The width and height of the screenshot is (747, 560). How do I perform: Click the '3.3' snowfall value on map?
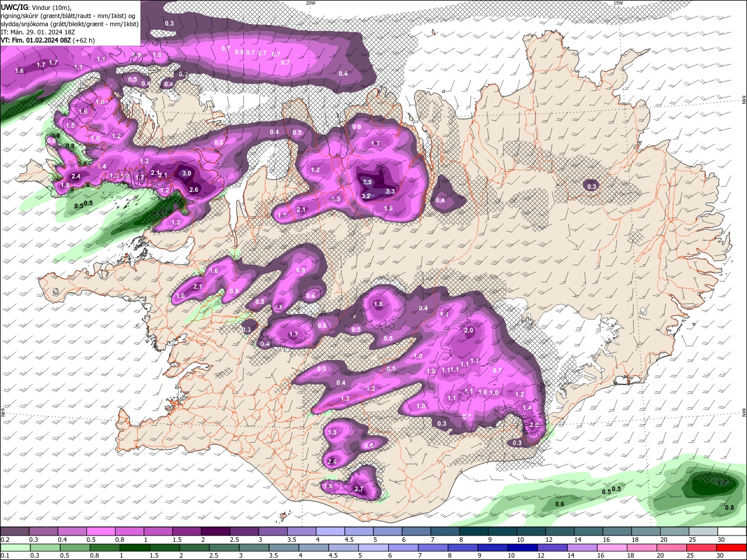(390, 191)
